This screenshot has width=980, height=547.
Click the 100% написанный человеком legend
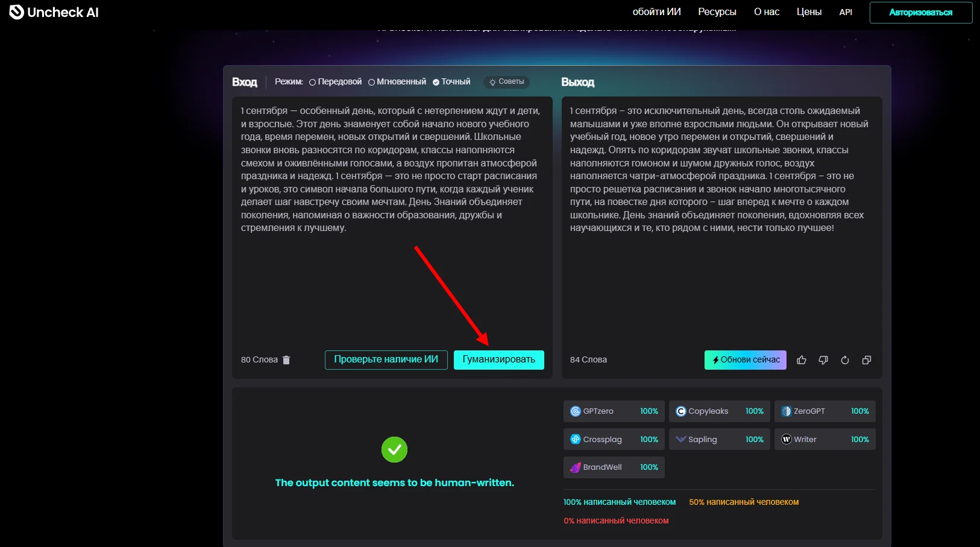(620, 502)
